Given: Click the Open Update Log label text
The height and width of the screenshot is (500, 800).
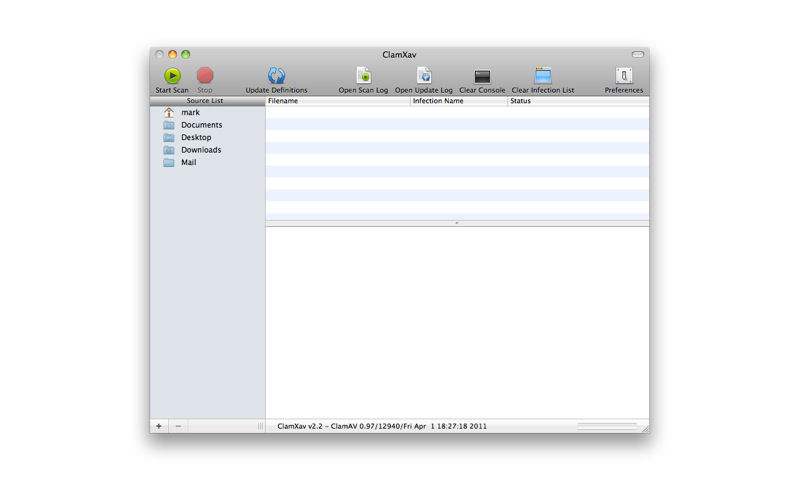Looking at the screenshot, I should click(423, 90).
